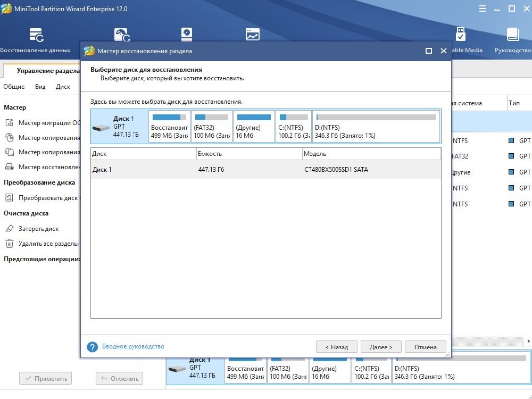
Task: Click the partition copy wizard icon
Action: (x=10, y=137)
